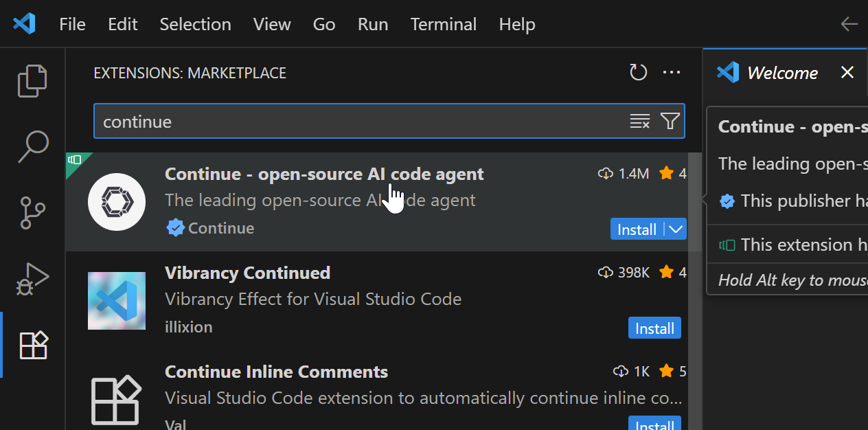The image size is (868, 430).
Task: Open the Vibrancy Continued extension thumbnail
Action: click(117, 301)
